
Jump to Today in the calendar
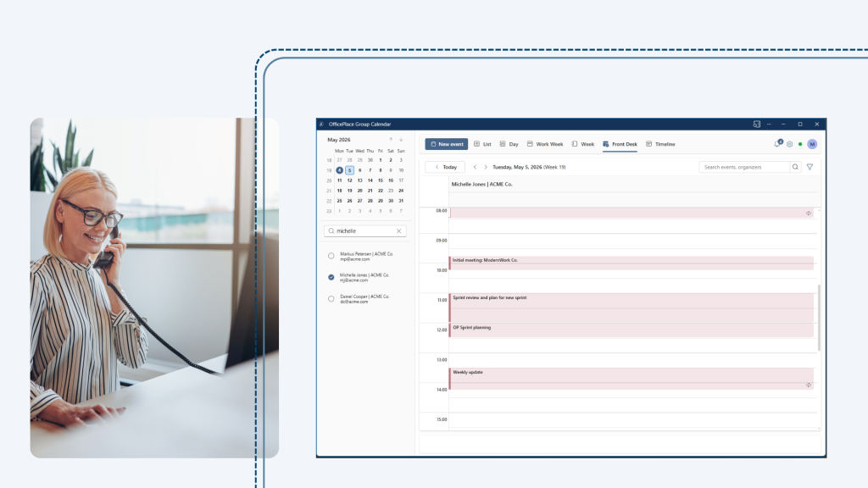tap(446, 167)
